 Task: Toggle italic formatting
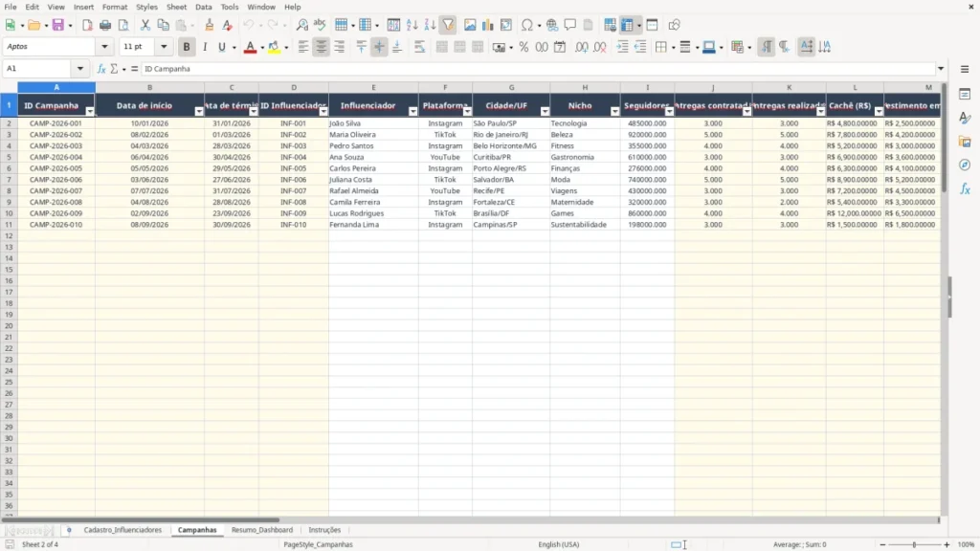[x=205, y=47]
